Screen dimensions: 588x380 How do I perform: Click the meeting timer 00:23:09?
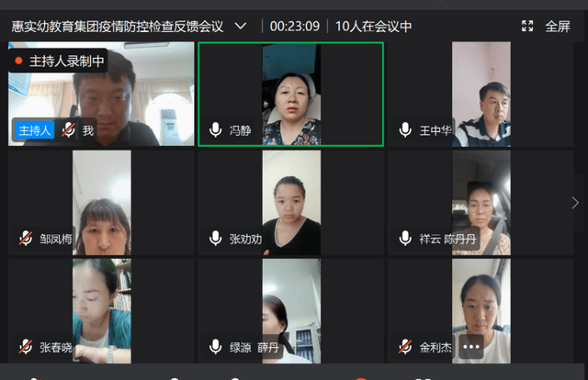(x=295, y=27)
